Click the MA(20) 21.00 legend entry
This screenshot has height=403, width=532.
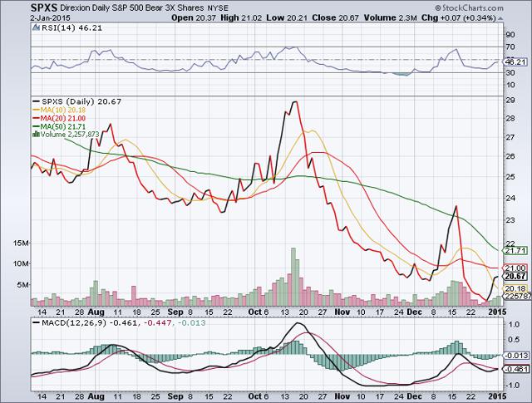click(x=63, y=118)
